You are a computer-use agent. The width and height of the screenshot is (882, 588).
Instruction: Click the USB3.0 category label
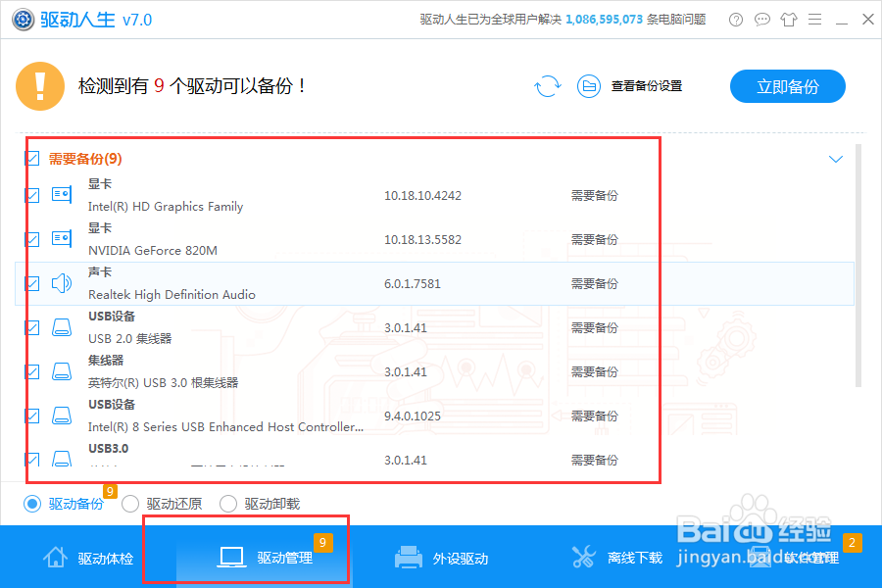point(109,449)
